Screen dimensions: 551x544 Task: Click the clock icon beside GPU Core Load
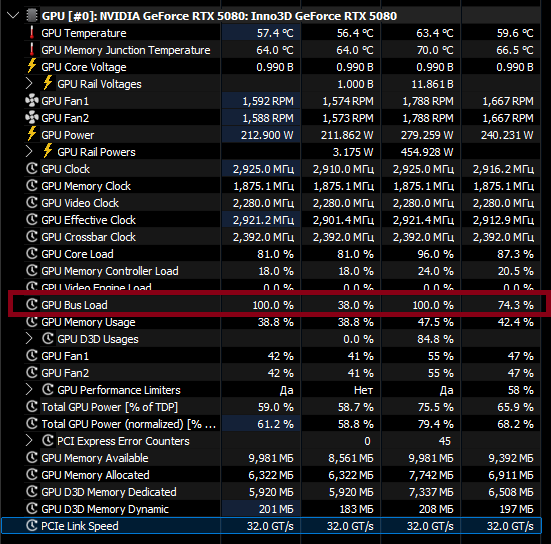[32, 253]
